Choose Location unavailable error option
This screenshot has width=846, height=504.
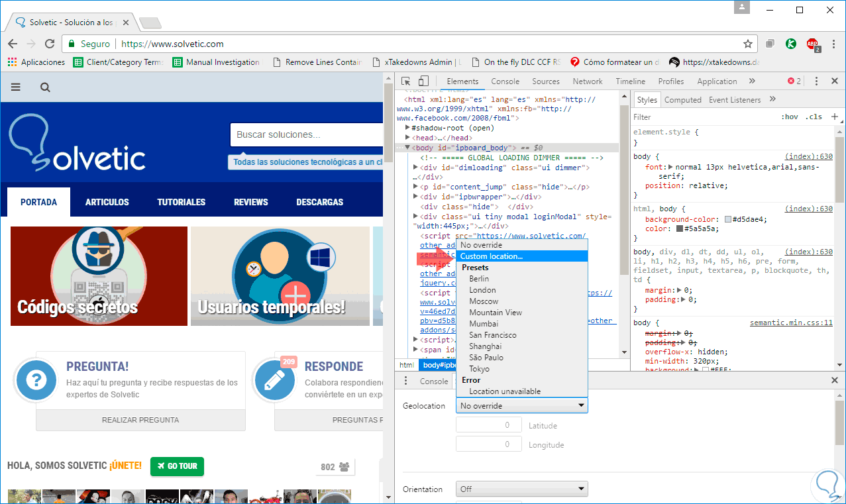click(522, 391)
